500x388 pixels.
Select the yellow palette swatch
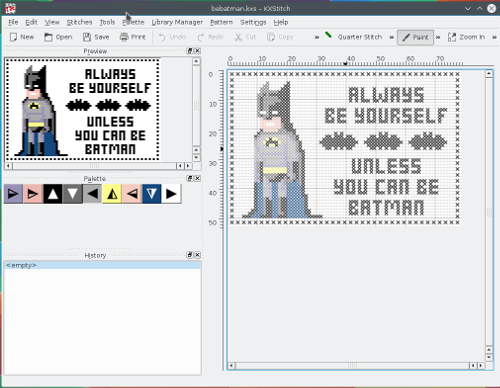click(112, 194)
